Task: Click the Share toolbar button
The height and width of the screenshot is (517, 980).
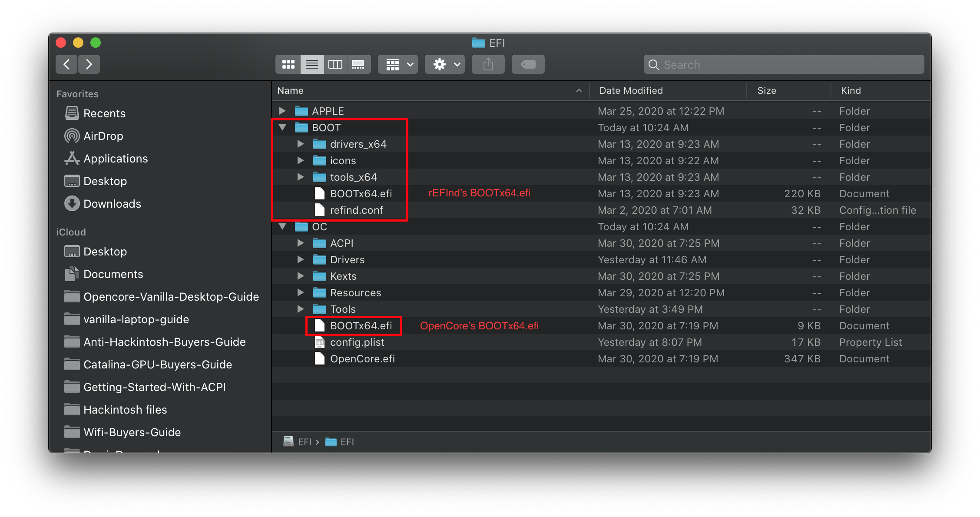Action: coord(488,64)
